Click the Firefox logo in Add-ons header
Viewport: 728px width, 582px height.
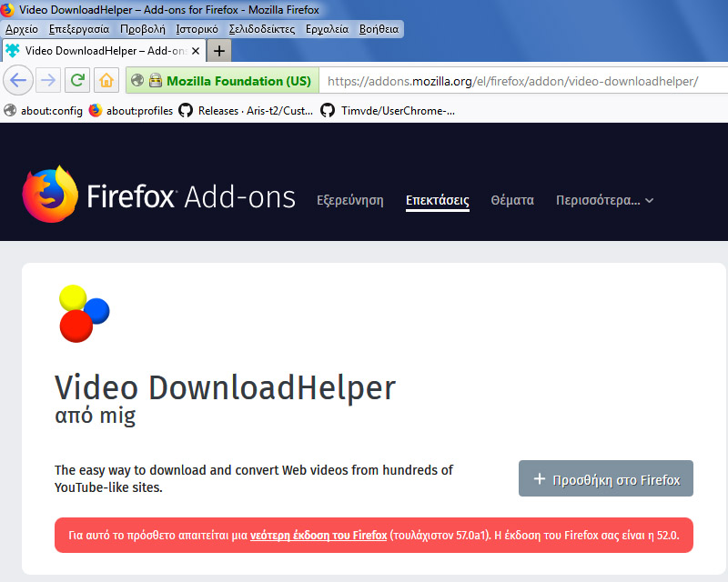[50, 195]
